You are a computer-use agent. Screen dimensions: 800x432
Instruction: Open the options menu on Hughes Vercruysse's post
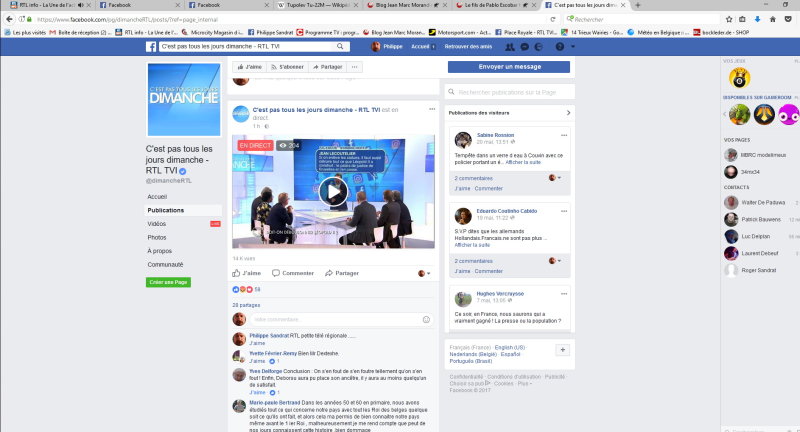(x=564, y=294)
